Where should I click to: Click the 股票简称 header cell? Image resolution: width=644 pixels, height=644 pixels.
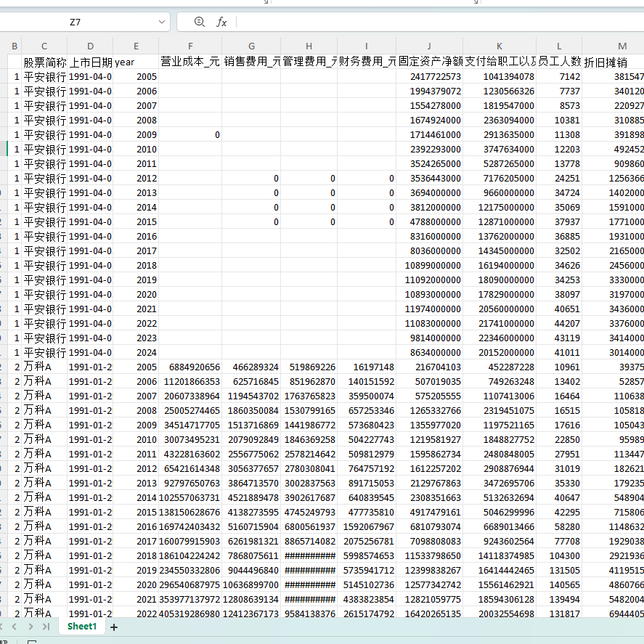pos(44,62)
